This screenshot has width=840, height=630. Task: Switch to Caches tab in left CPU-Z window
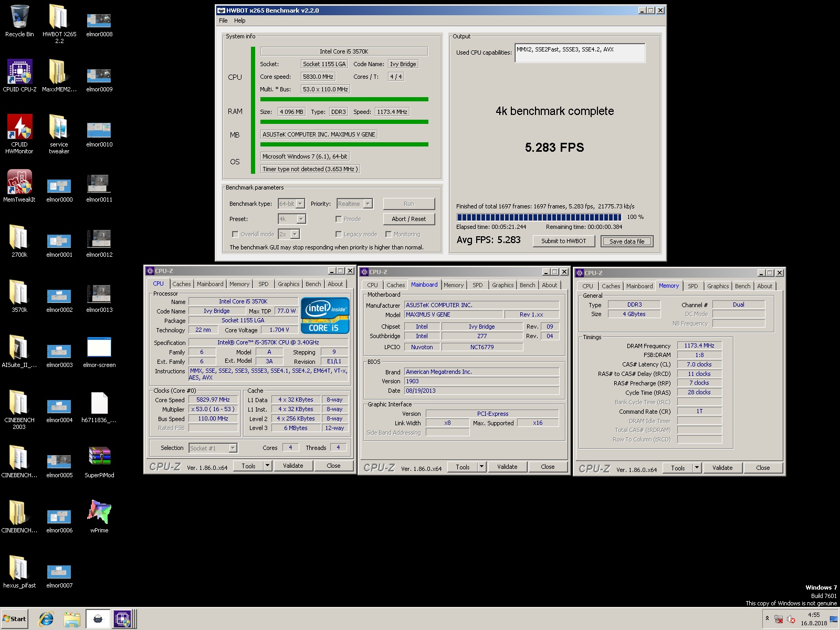[x=182, y=284]
